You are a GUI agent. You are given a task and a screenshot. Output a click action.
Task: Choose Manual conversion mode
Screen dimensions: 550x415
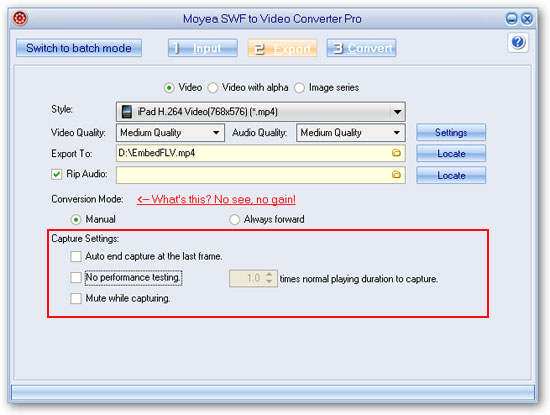pyautogui.click(x=76, y=220)
